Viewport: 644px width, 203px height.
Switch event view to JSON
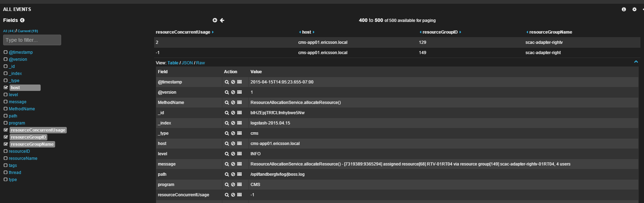coord(187,63)
